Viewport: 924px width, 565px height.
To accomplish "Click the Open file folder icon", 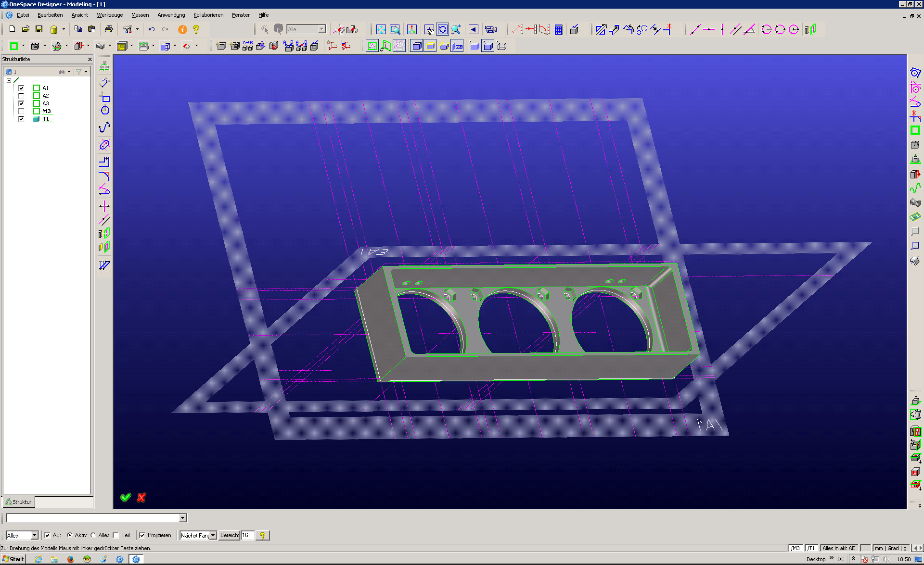I will coord(26,29).
